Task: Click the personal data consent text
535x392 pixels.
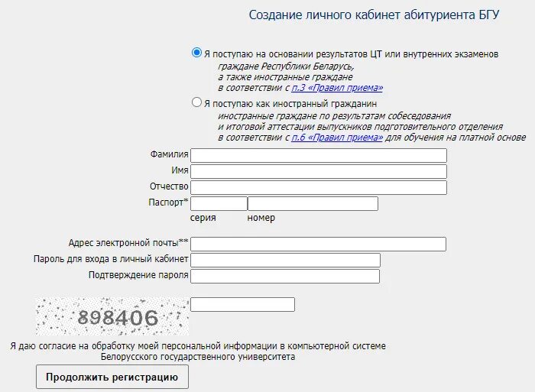Action: (198, 351)
